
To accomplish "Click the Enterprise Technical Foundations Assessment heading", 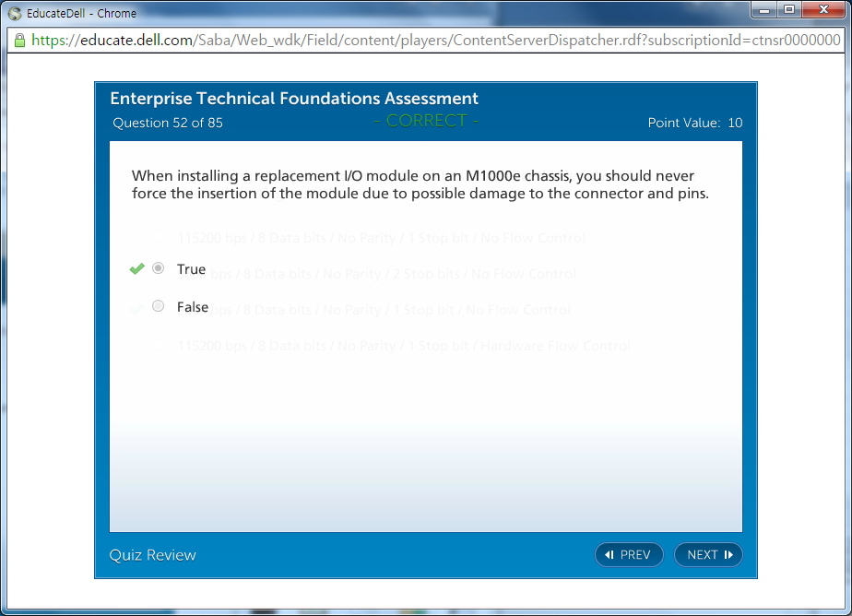I will point(294,99).
